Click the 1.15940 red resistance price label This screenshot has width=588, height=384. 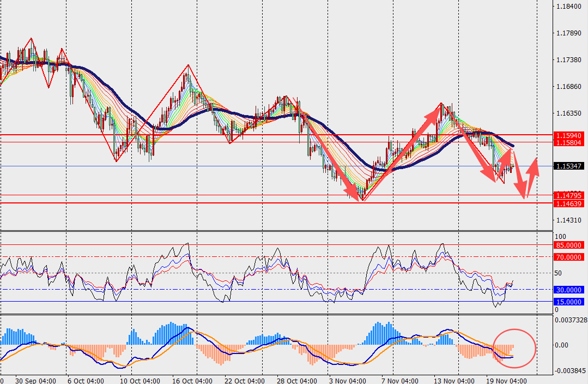point(568,135)
